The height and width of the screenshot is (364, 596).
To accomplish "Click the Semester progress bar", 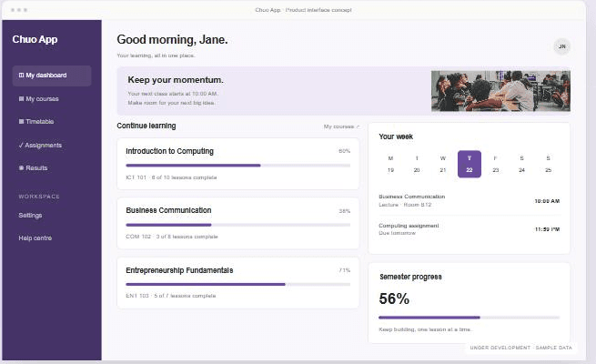I will tap(469, 318).
